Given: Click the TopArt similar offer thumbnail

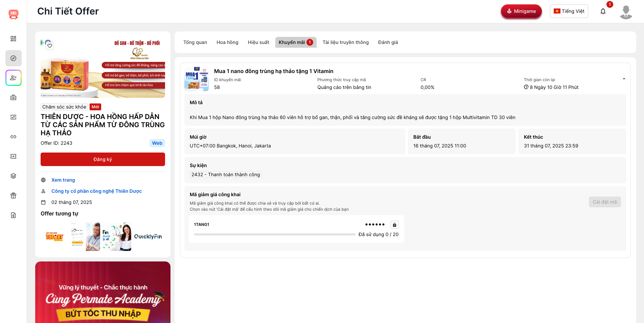Looking at the screenshot, I should (x=54, y=237).
